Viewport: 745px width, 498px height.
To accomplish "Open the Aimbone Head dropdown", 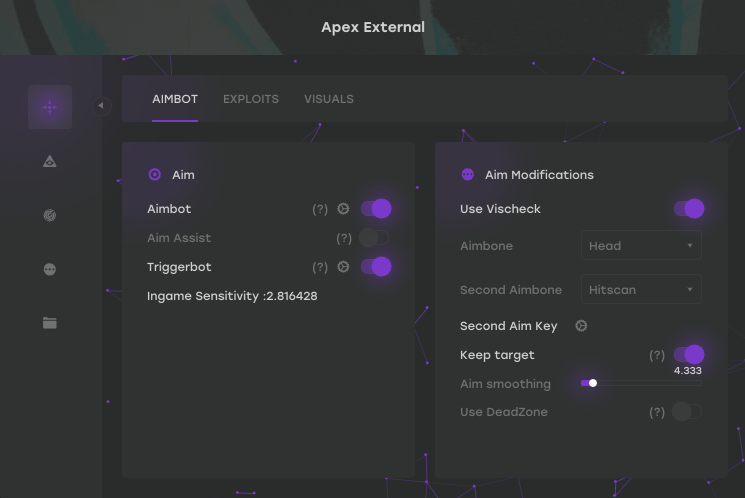I will [x=641, y=246].
